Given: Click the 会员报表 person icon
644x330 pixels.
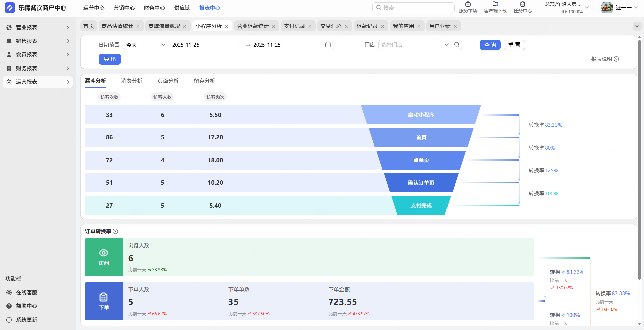Looking at the screenshot, I should tap(9, 54).
